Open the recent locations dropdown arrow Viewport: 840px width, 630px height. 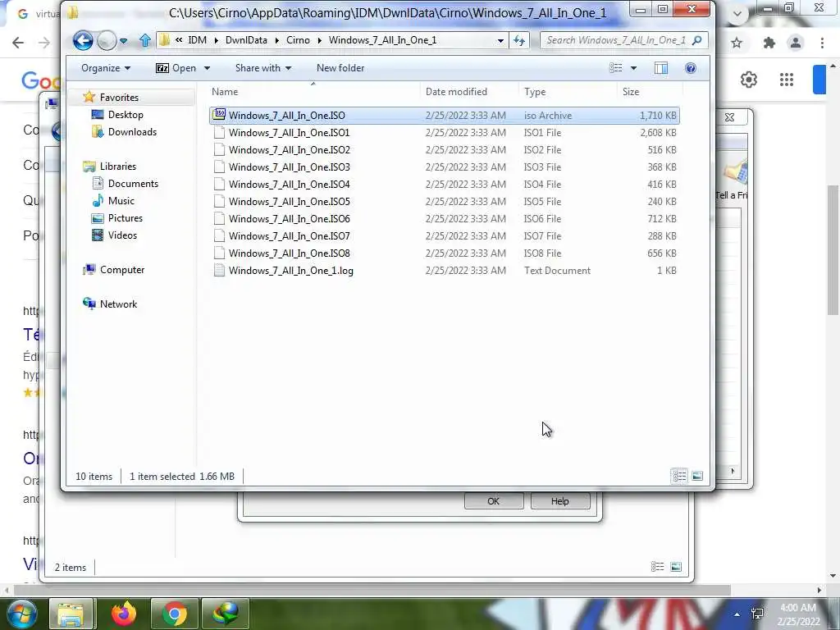click(123, 41)
